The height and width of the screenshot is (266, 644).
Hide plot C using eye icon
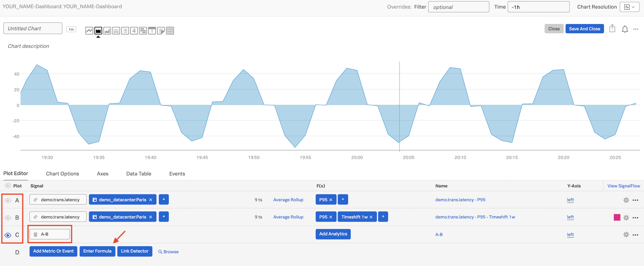point(8,235)
